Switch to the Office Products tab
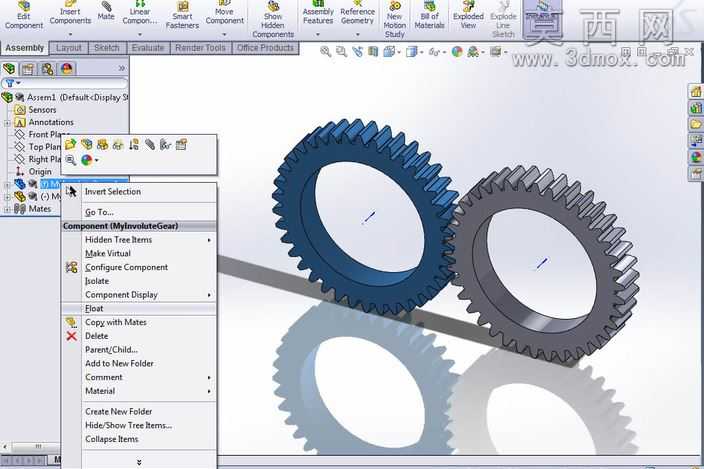 pyautogui.click(x=265, y=48)
